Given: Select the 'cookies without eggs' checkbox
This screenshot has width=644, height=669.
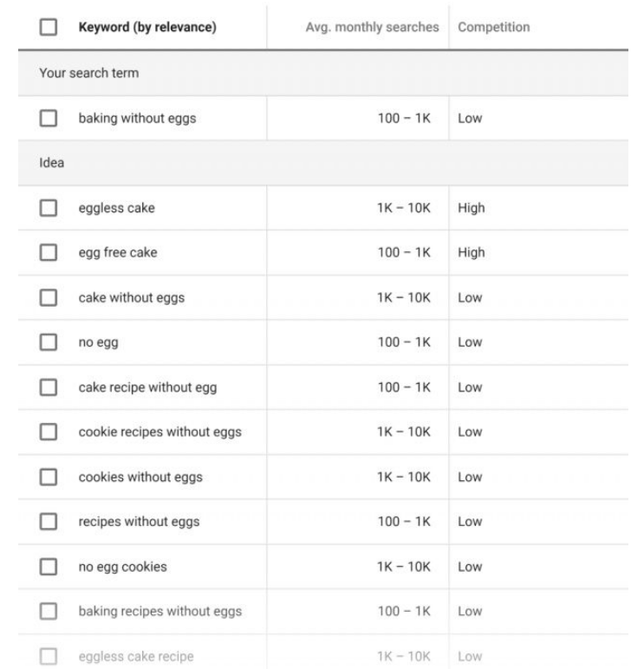Looking at the screenshot, I should 49,477.
